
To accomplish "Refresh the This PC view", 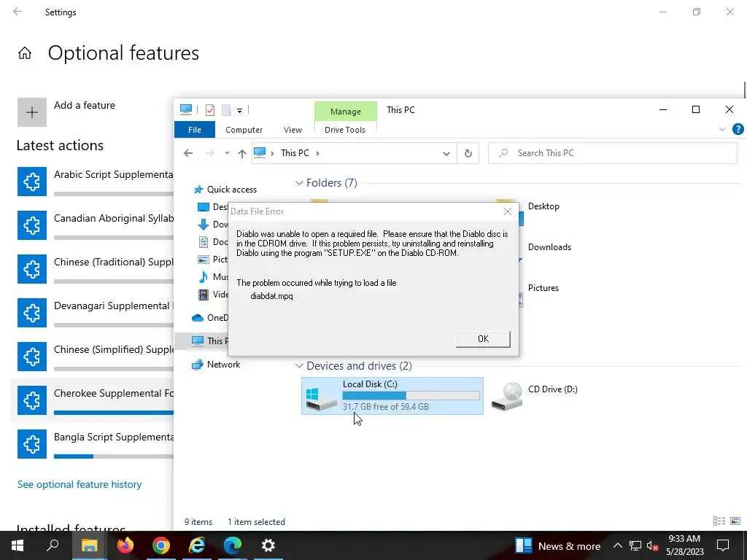I will coord(468,153).
